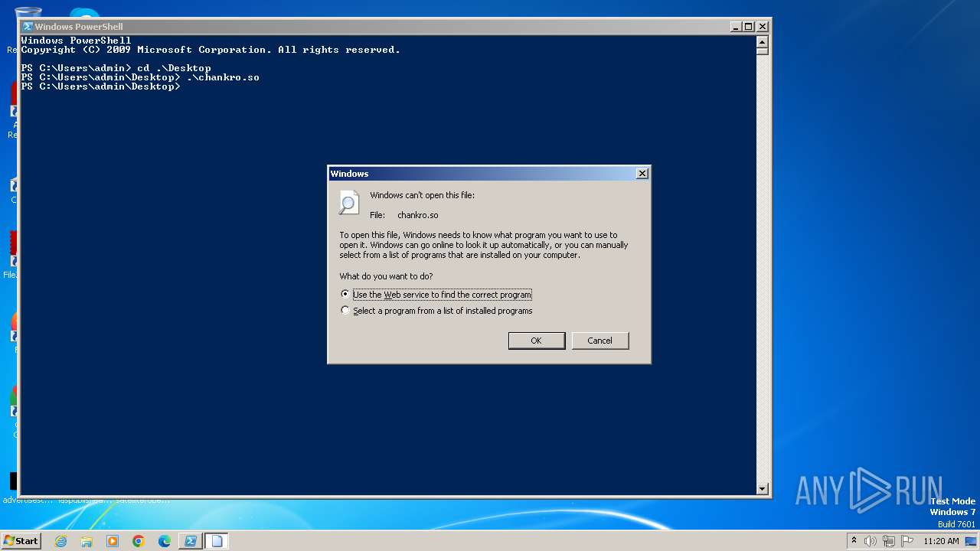
Task: Dismiss the dialog with the Cancel button
Action: 600,341
